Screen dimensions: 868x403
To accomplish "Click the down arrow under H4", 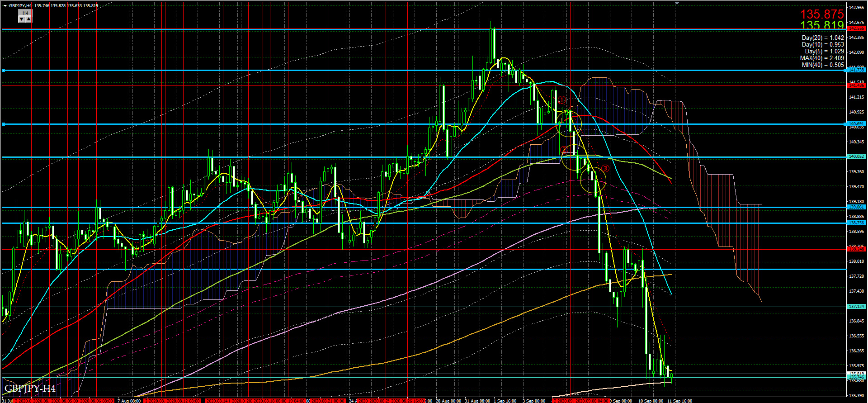I will [x=22, y=19].
